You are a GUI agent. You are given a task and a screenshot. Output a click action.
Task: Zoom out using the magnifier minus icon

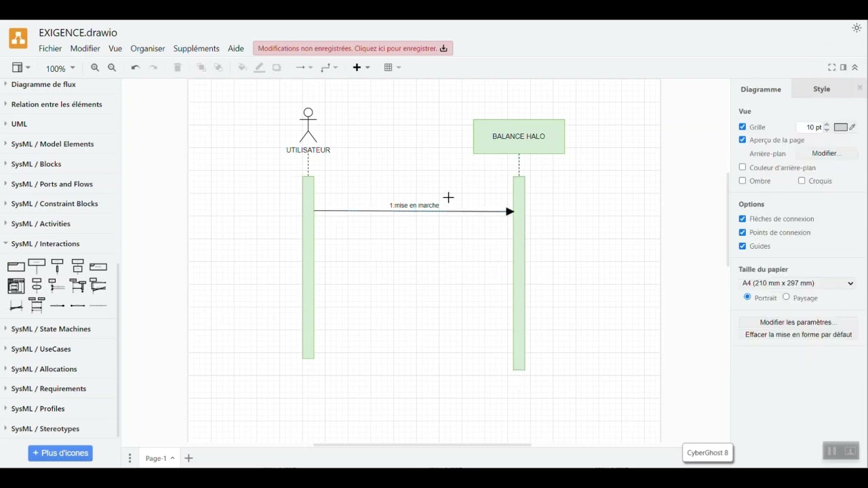pos(113,68)
